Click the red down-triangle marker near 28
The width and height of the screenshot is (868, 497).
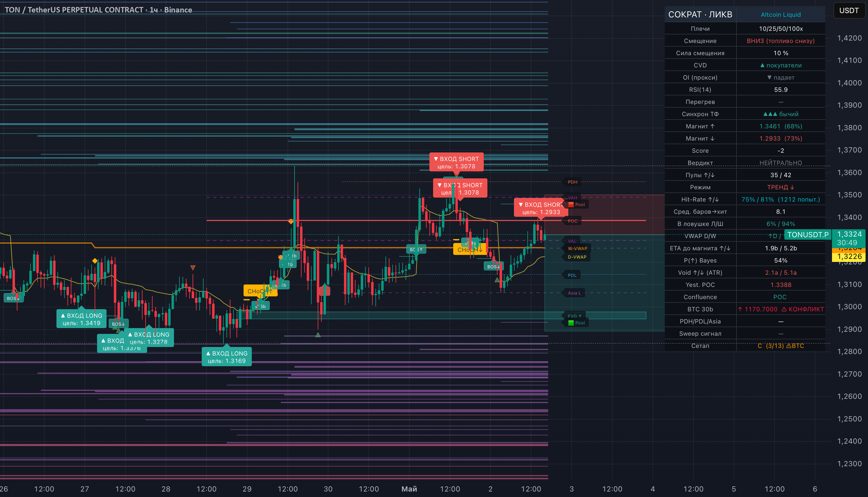pos(193,268)
